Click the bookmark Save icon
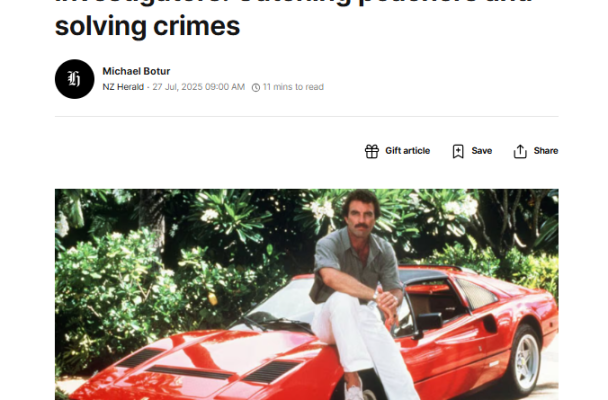 tap(458, 151)
